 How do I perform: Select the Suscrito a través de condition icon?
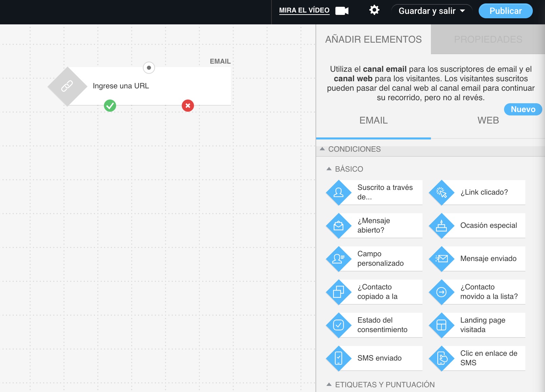[x=339, y=192]
